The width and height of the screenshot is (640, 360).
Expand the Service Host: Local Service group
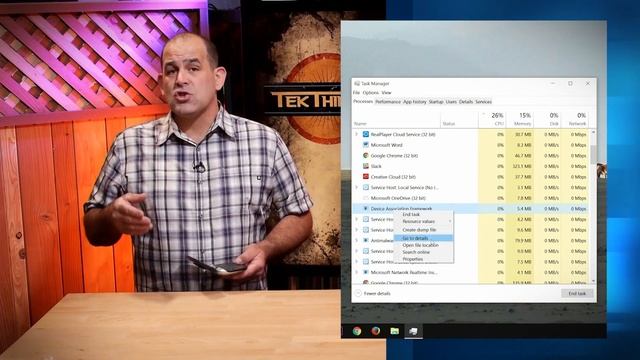[x=356, y=187]
